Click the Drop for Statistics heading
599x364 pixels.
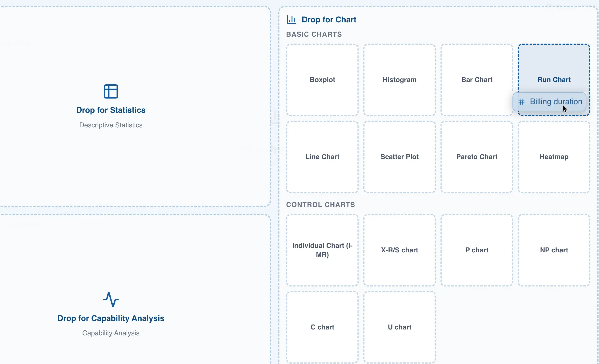[111, 110]
